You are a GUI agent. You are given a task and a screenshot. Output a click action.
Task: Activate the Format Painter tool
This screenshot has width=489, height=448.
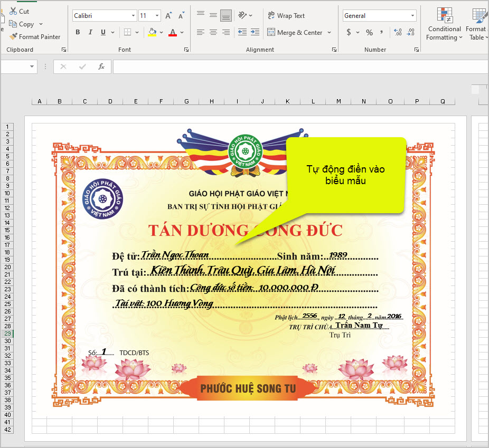tap(35, 36)
